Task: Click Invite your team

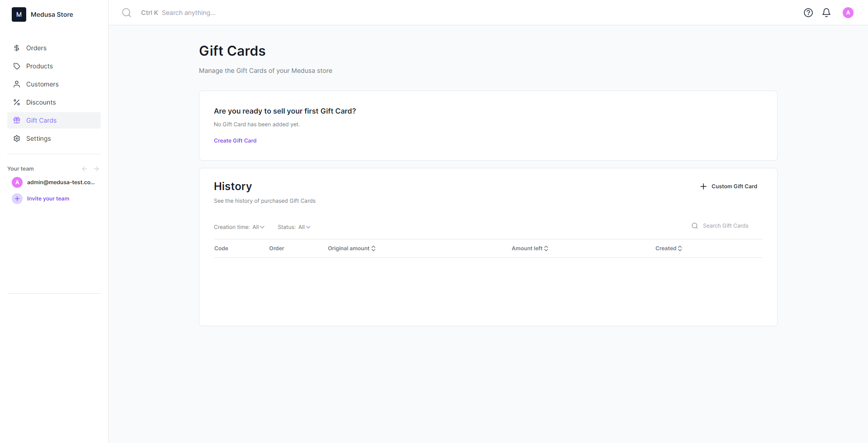Action: tap(47, 198)
